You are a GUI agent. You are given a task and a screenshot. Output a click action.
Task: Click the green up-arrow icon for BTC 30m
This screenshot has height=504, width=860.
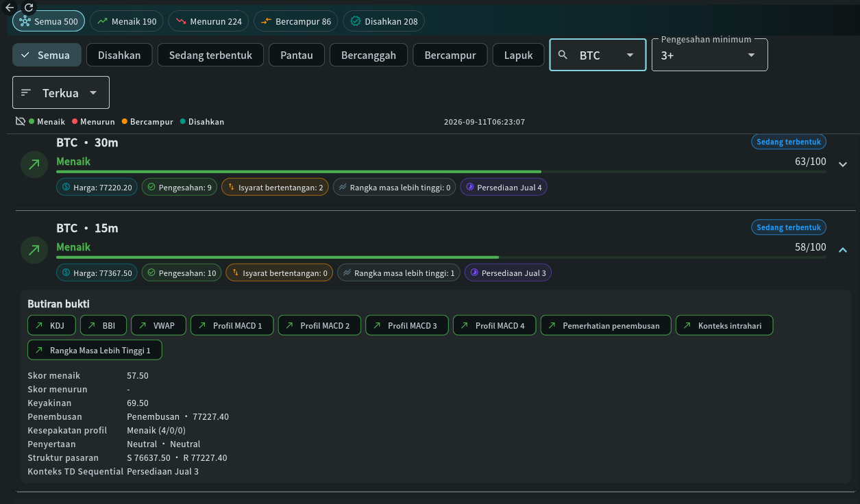pos(34,165)
